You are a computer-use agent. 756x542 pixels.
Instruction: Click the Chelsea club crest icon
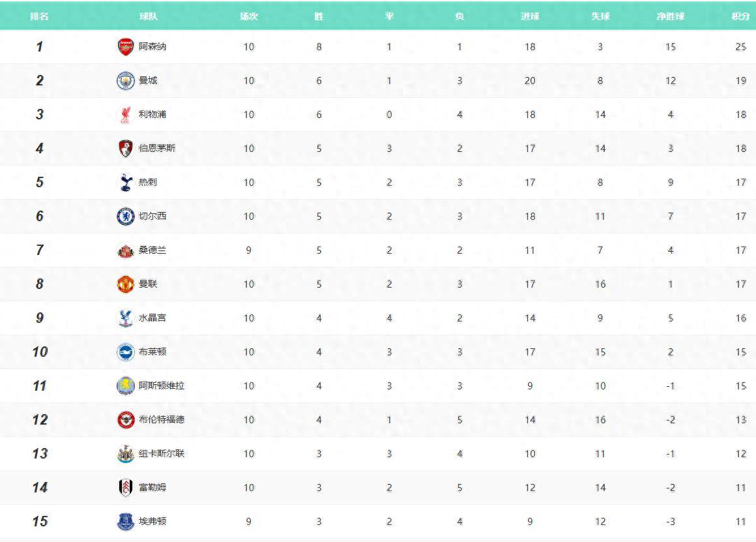coord(125,217)
